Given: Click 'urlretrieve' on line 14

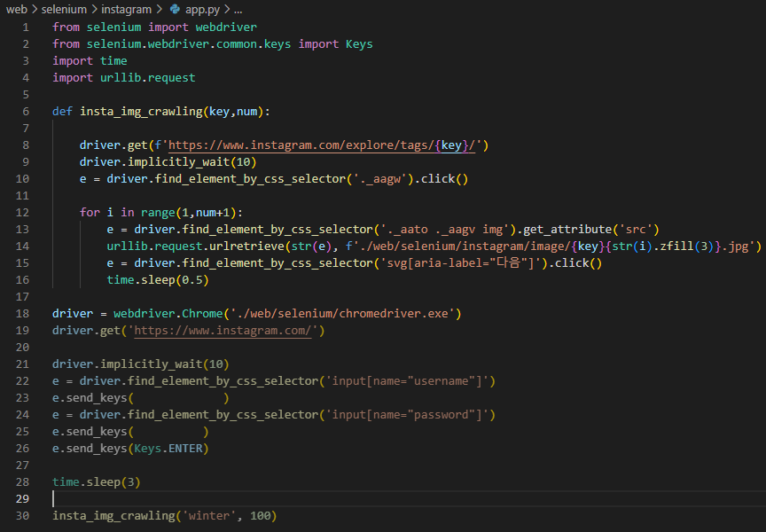Looking at the screenshot, I should [x=246, y=246].
